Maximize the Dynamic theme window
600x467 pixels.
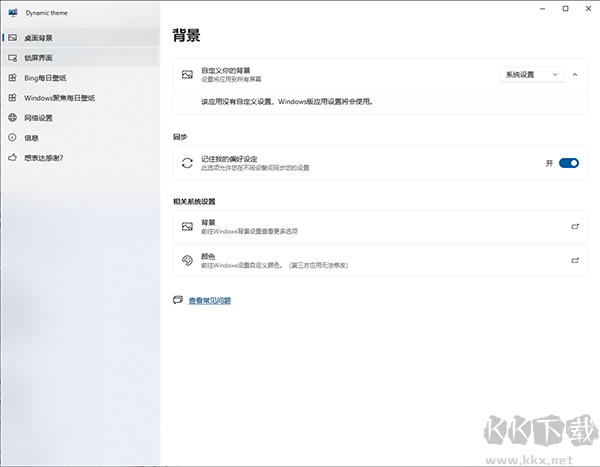click(566, 9)
